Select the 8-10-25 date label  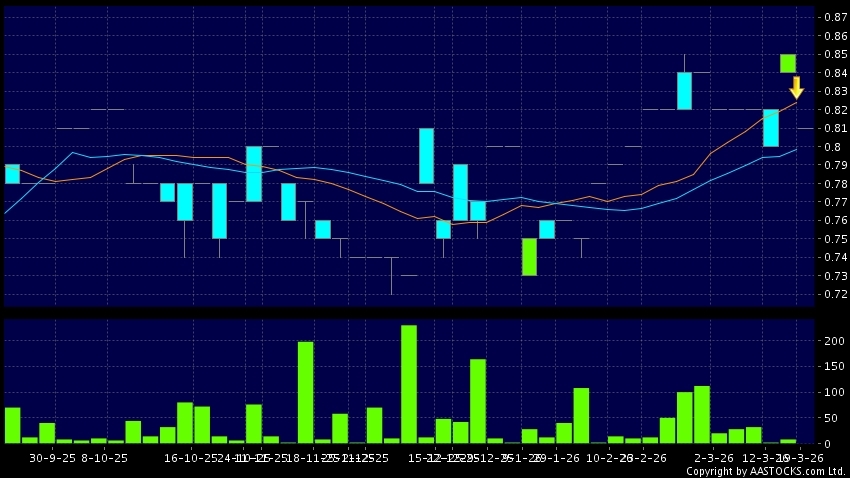click(104, 457)
